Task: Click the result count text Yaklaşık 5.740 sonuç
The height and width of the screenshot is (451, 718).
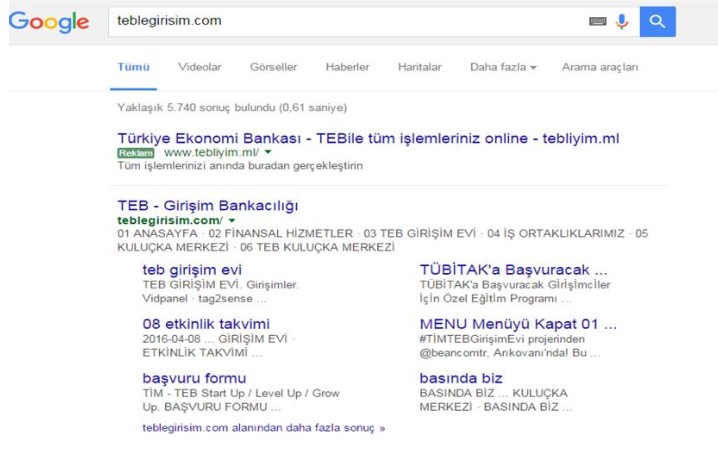Action: coord(232,108)
